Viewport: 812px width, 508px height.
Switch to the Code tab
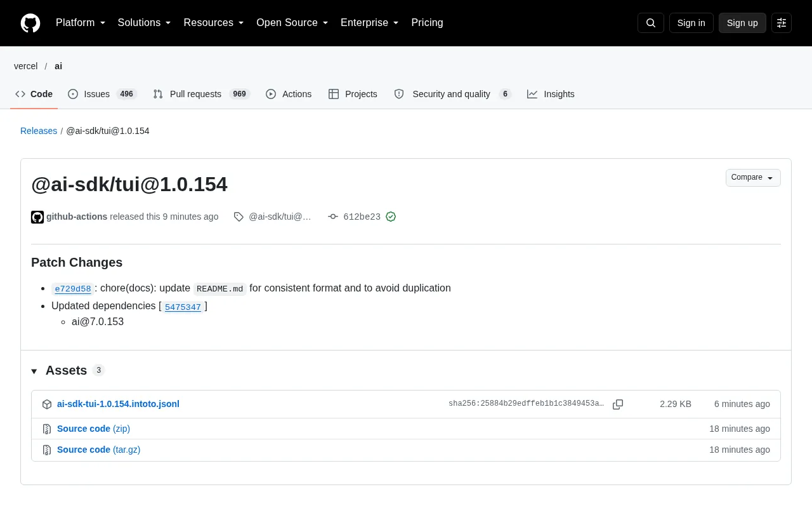34,94
